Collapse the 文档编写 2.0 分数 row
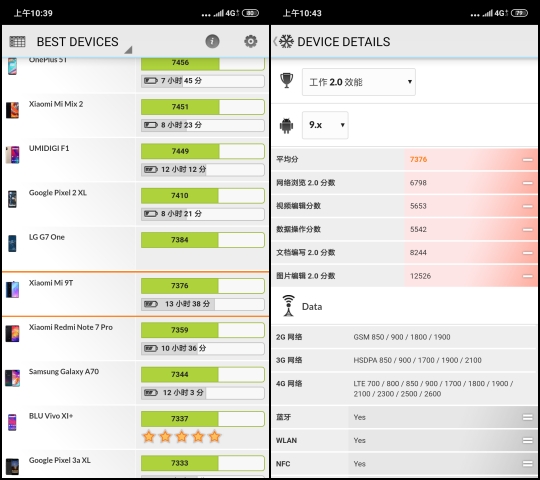The height and width of the screenshot is (480, 540). click(x=527, y=253)
